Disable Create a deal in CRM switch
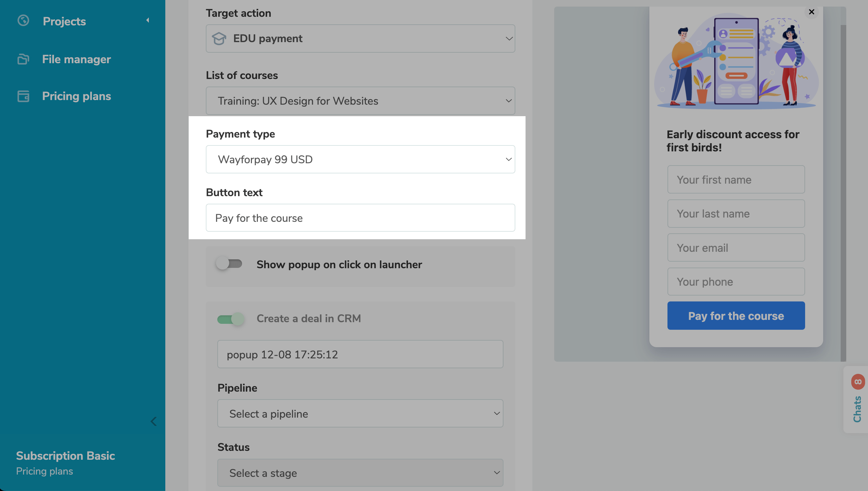 pos(231,319)
